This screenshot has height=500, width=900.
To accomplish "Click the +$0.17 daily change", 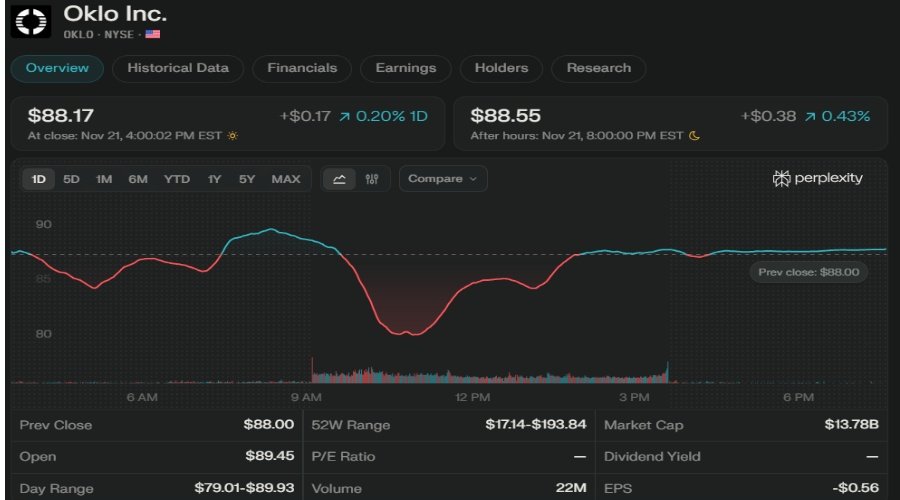I will pos(305,117).
